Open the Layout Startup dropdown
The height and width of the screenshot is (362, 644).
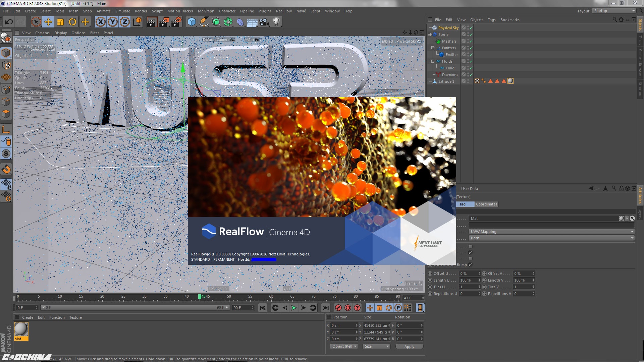[614, 11]
